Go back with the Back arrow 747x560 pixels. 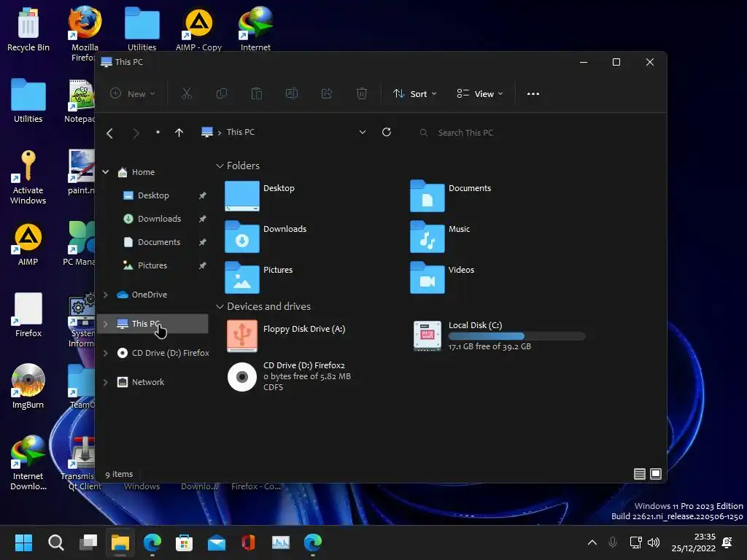coord(109,133)
